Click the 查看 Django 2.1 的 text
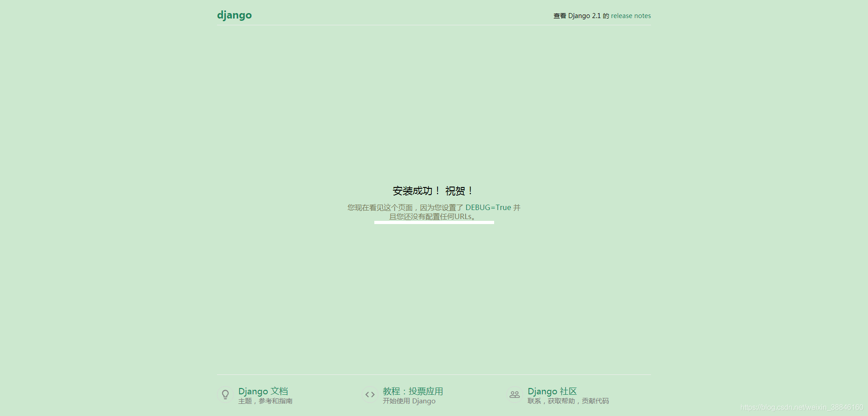 pos(581,16)
